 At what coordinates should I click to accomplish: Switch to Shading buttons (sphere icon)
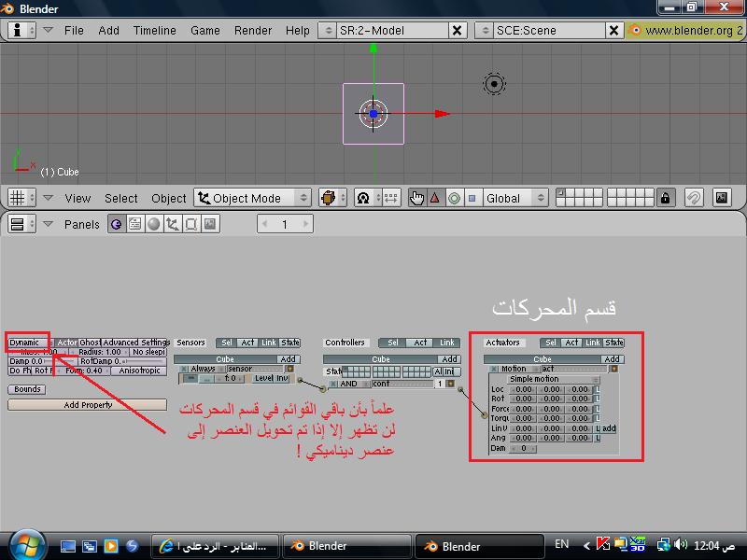154,224
